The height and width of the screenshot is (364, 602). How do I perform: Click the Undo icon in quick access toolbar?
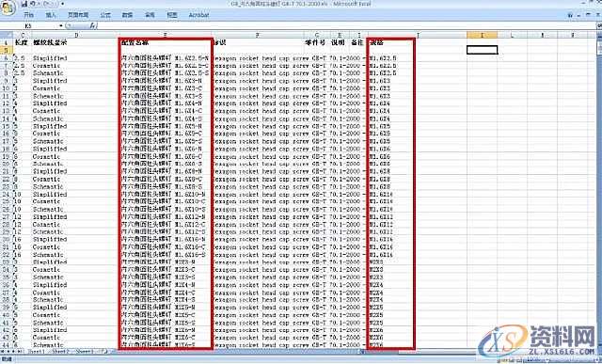pos(33,4)
